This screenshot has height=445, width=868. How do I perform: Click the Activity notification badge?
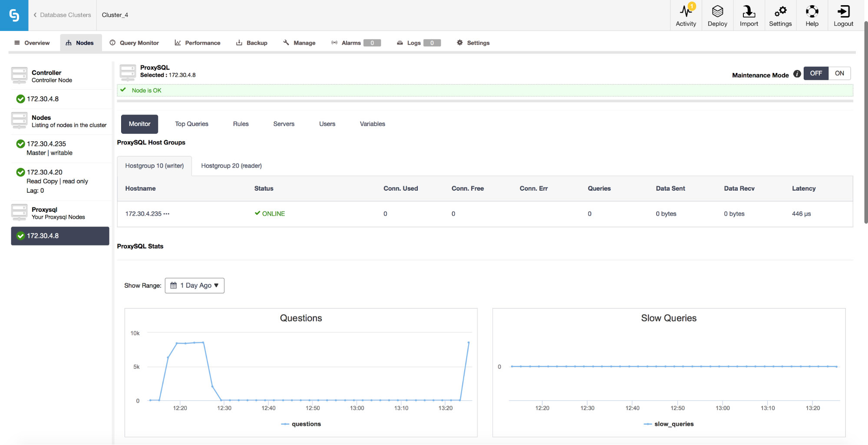[692, 6]
